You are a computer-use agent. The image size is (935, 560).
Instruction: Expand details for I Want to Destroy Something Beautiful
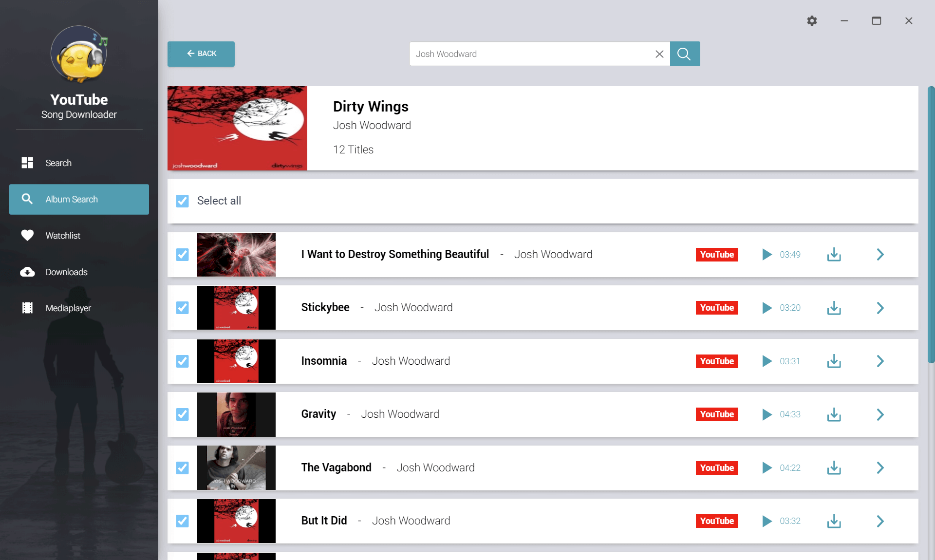[x=880, y=254]
